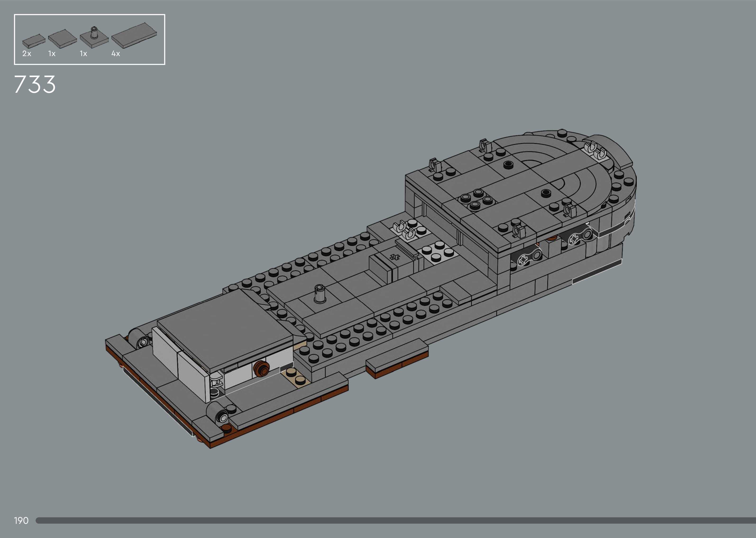Click the "4x" quantity label
Screen dimensions: 756x538
coord(115,54)
